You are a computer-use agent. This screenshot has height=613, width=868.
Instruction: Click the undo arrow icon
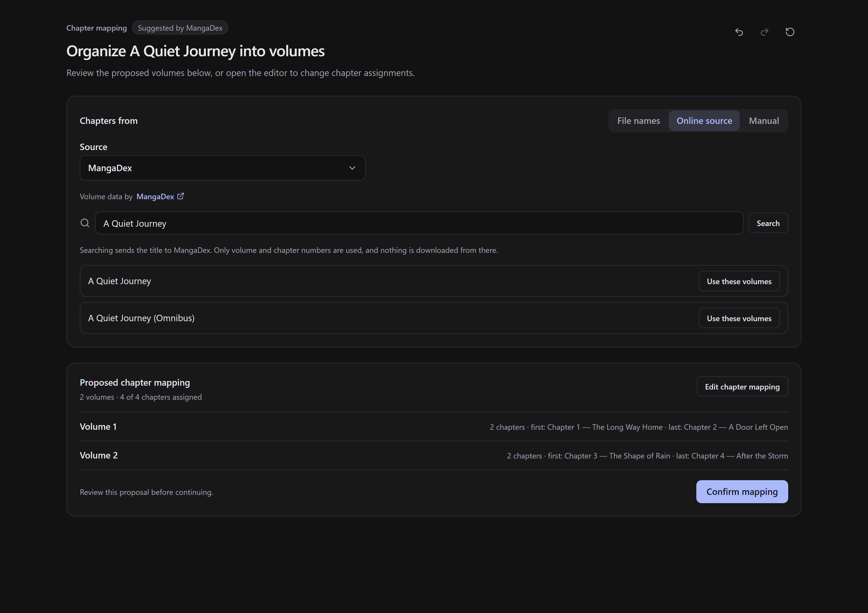(x=739, y=32)
